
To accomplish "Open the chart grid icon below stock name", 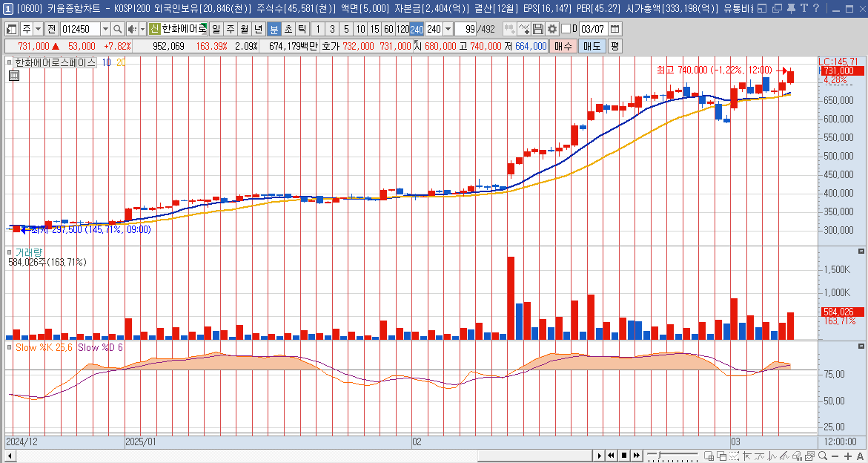I will [14, 76].
